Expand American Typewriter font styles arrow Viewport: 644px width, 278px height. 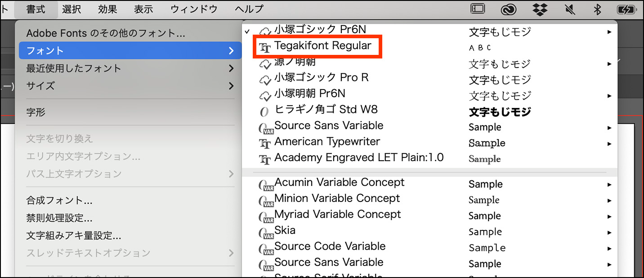coord(609,144)
